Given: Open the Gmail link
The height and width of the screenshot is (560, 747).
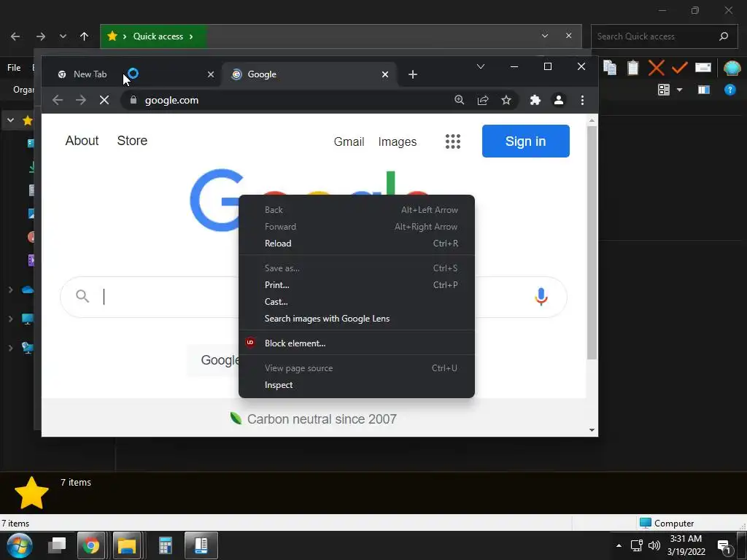Looking at the screenshot, I should (x=349, y=141).
